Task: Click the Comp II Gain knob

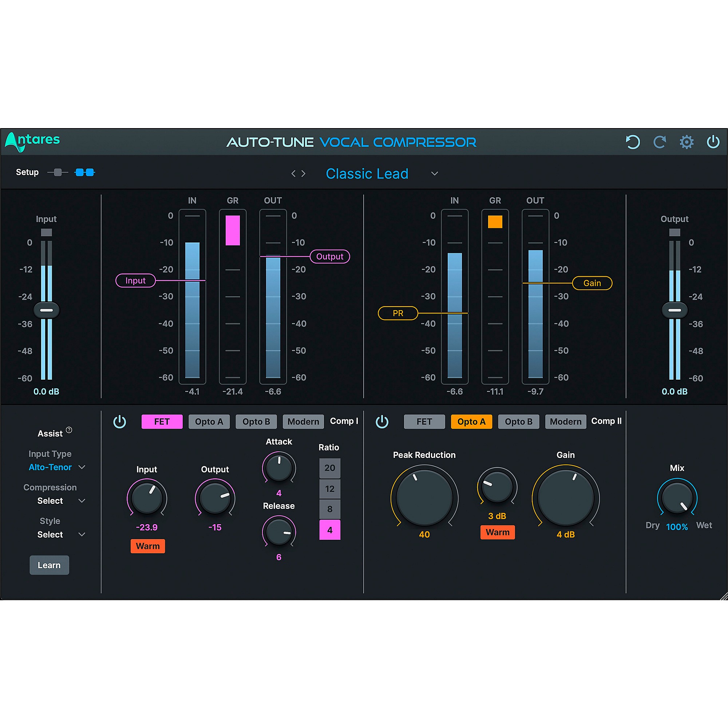Action: [566, 497]
